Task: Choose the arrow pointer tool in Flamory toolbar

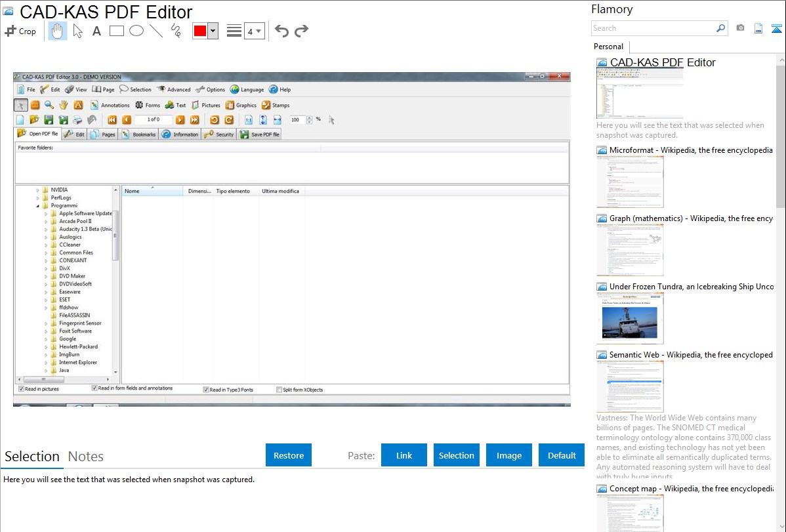Action: pos(77,31)
